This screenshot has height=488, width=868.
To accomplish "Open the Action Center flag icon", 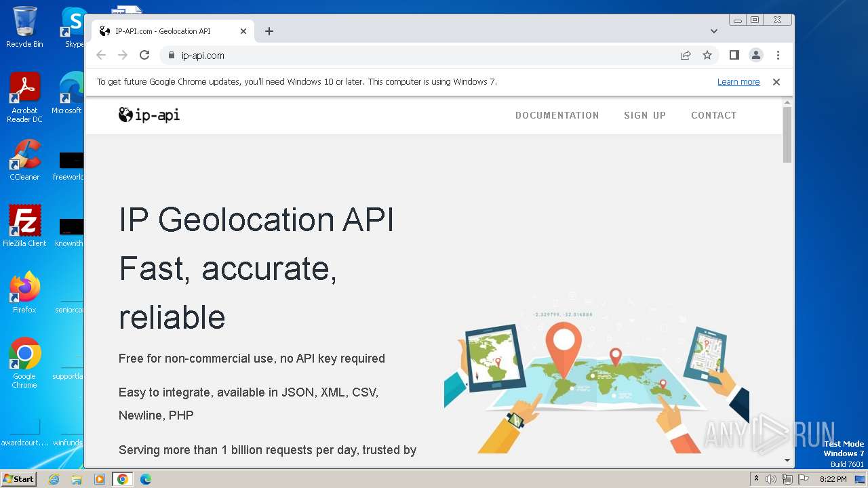I will coord(803,479).
